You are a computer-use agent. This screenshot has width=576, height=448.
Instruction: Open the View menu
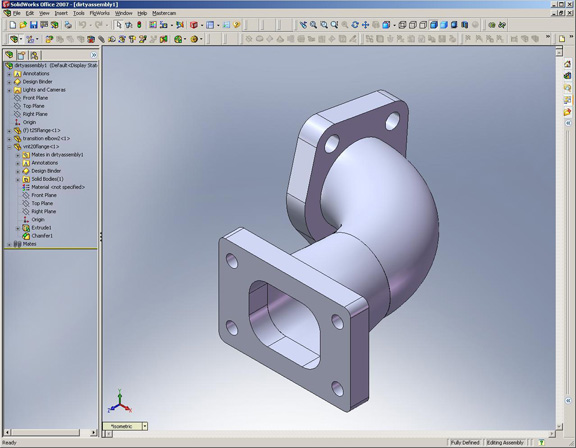pyautogui.click(x=44, y=13)
